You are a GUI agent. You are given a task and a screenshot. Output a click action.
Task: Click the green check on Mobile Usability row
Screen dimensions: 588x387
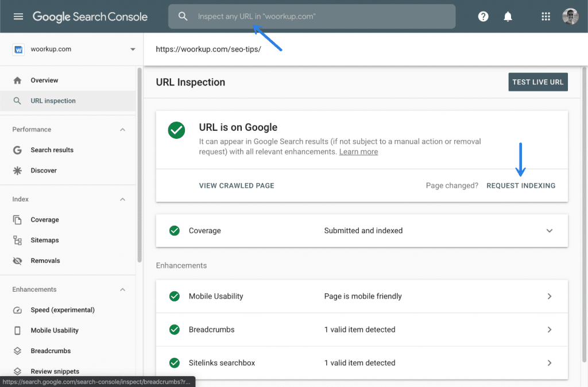pos(175,296)
